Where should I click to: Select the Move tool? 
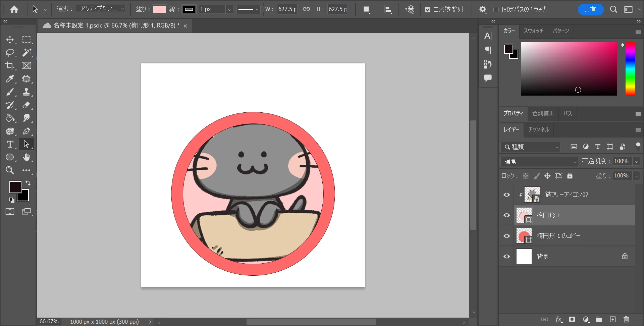tap(10, 40)
